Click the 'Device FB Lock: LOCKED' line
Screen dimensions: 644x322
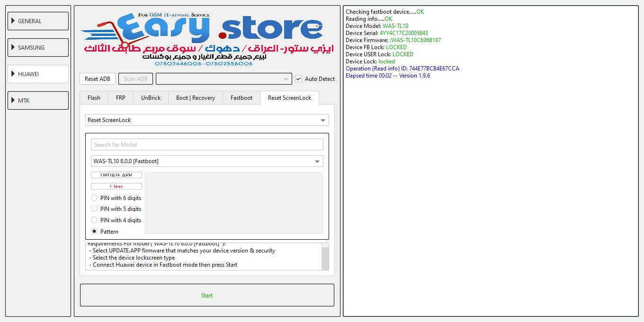pyautogui.click(x=376, y=47)
